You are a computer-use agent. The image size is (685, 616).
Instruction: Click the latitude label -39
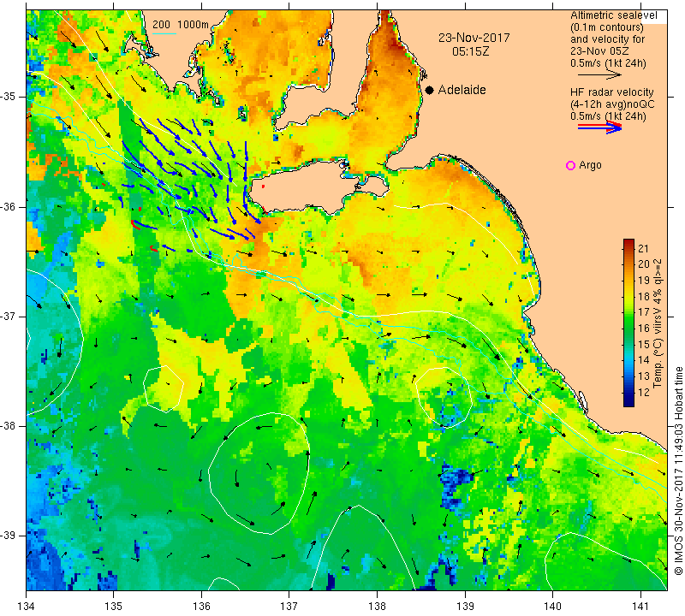click(9, 536)
